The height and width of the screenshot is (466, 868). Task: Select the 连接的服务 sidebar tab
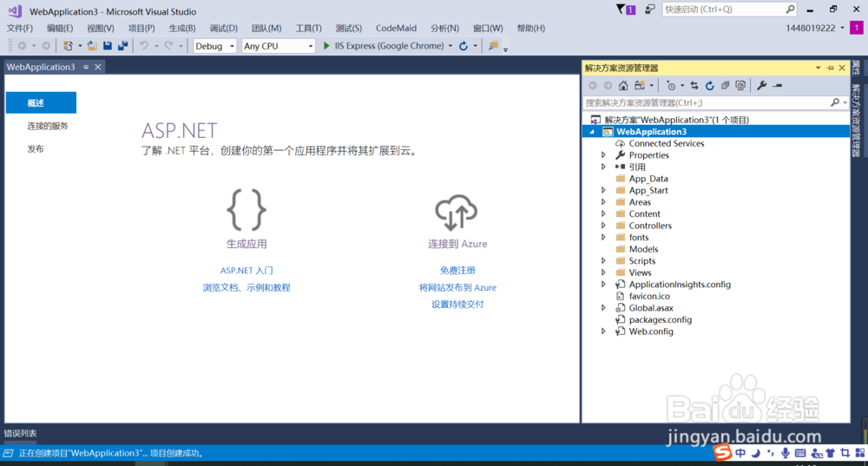[48, 126]
